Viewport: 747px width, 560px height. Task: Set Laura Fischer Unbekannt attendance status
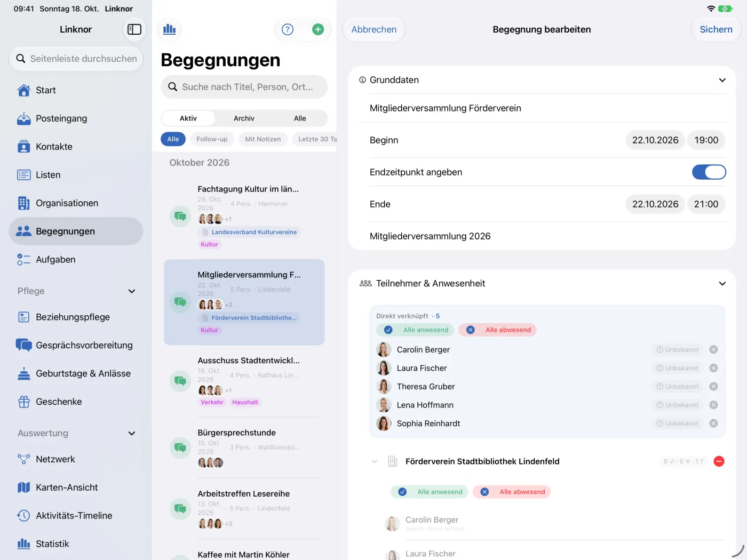[677, 368]
